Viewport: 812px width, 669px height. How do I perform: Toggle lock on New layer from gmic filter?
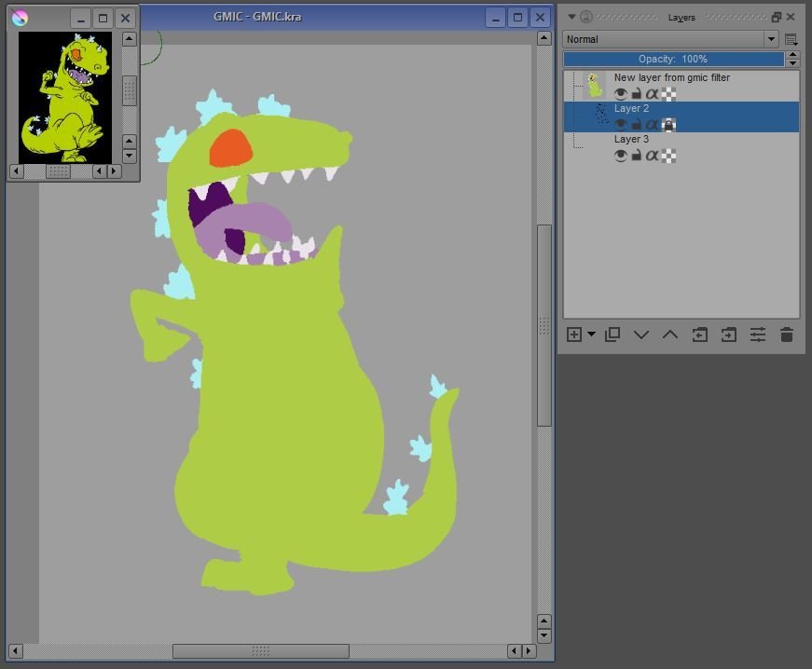[x=637, y=94]
